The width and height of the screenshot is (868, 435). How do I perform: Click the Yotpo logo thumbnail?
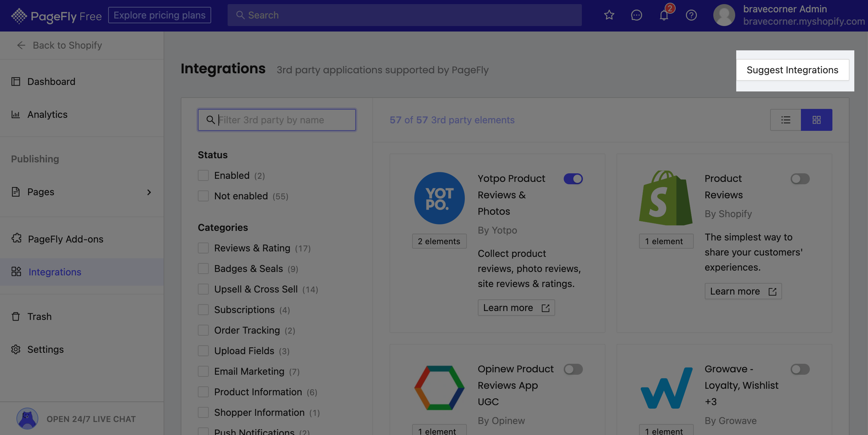(439, 198)
